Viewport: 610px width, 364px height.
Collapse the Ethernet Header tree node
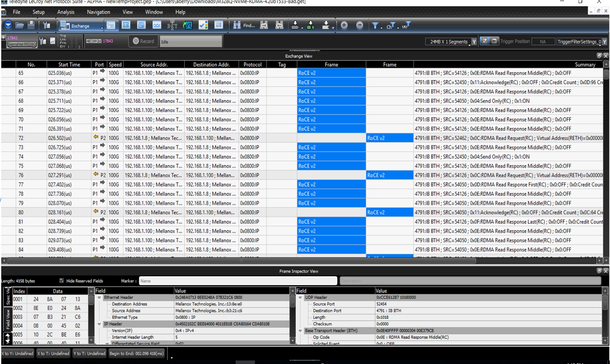(99, 298)
